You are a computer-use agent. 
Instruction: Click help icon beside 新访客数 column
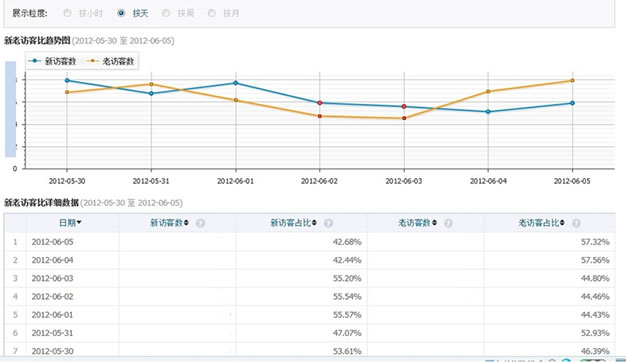pyautogui.click(x=200, y=223)
